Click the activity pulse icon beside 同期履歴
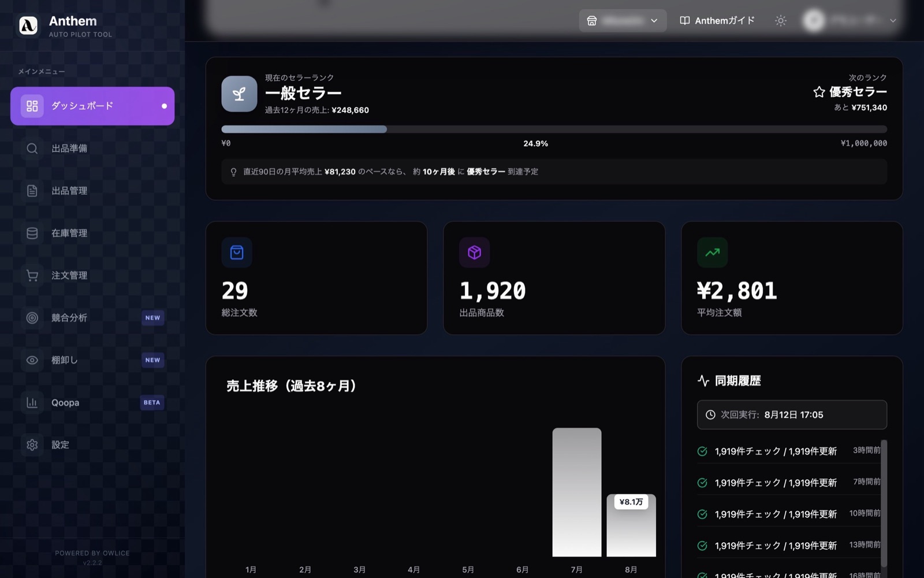 [x=703, y=381]
